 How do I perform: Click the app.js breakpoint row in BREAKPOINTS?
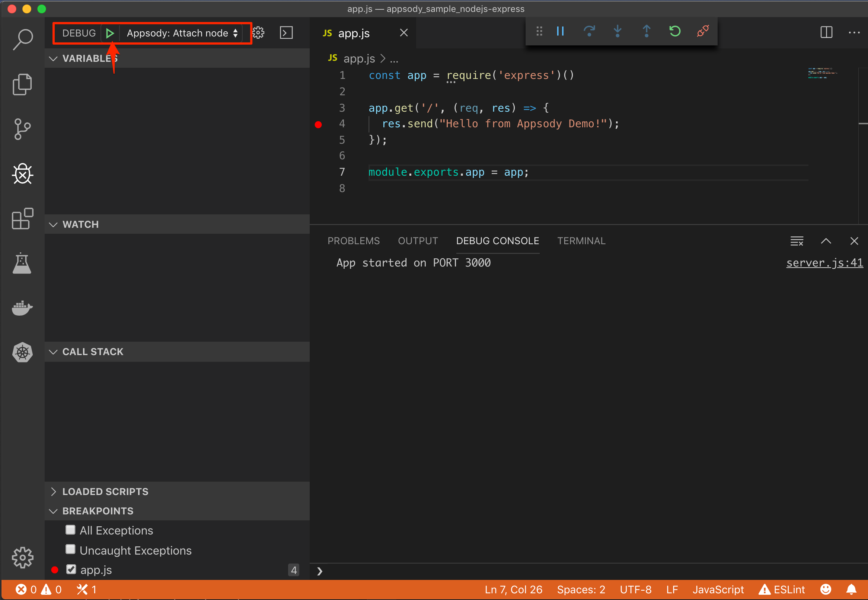coord(177,570)
